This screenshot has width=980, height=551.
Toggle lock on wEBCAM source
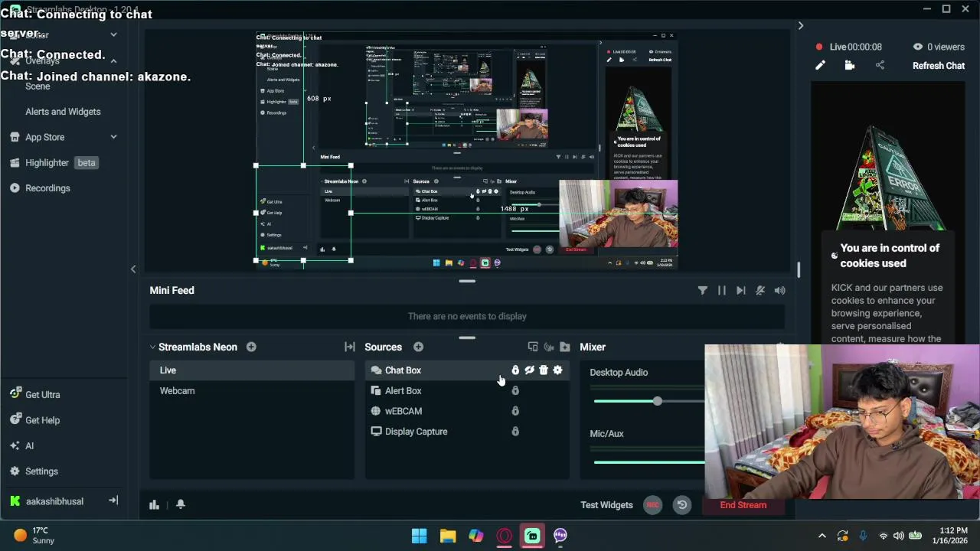[515, 411]
